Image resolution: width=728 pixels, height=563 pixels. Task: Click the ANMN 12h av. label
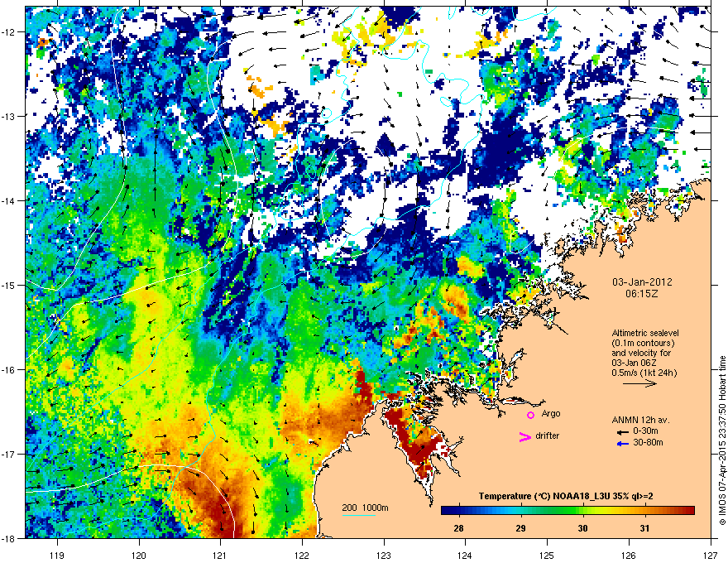[x=640, y=420]
